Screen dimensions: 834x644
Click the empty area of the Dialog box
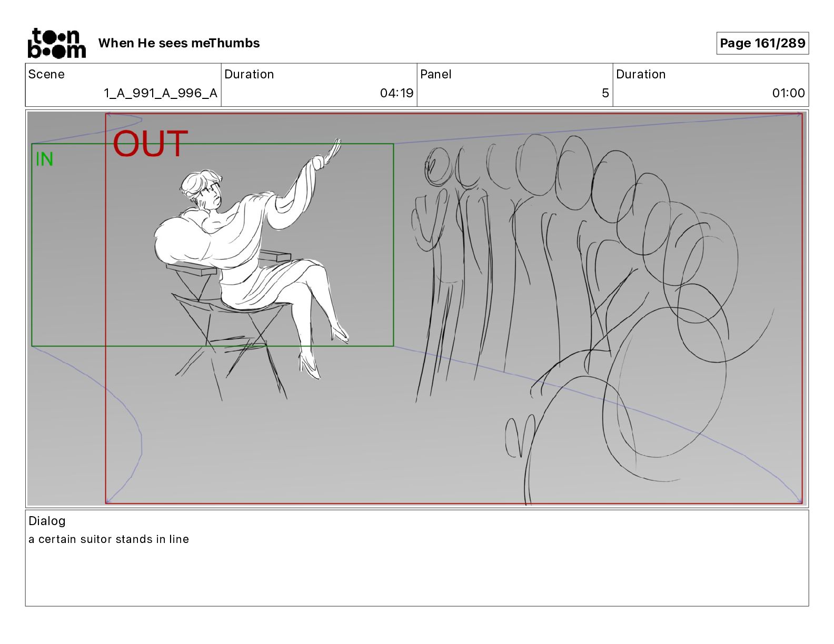point(417,576)
